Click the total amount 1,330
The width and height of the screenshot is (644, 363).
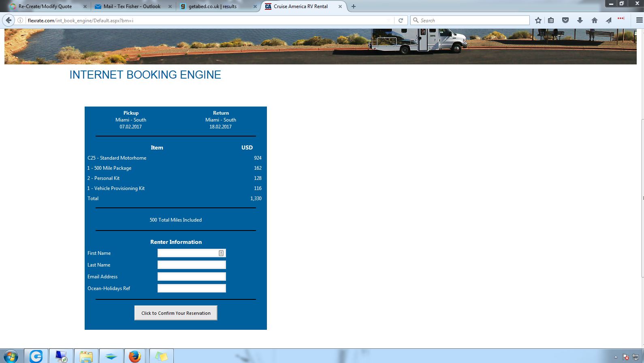(x=256, y=199)
